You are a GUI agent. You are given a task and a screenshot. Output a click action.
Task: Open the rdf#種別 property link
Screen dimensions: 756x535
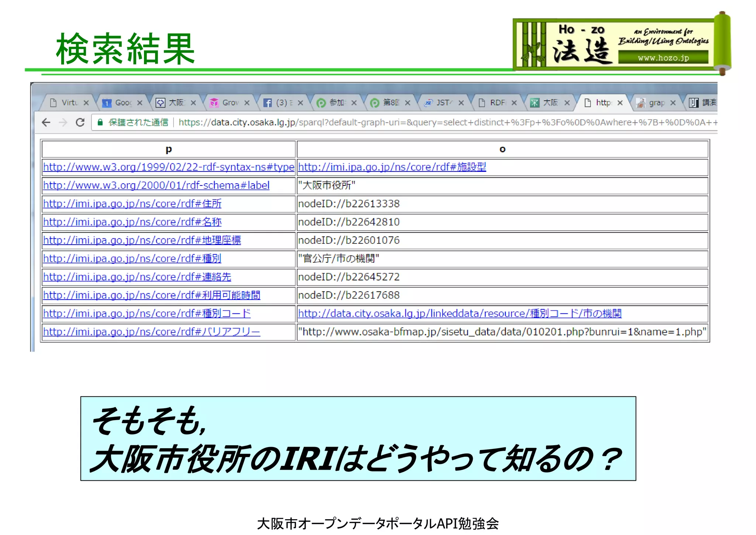click(132, 259)
